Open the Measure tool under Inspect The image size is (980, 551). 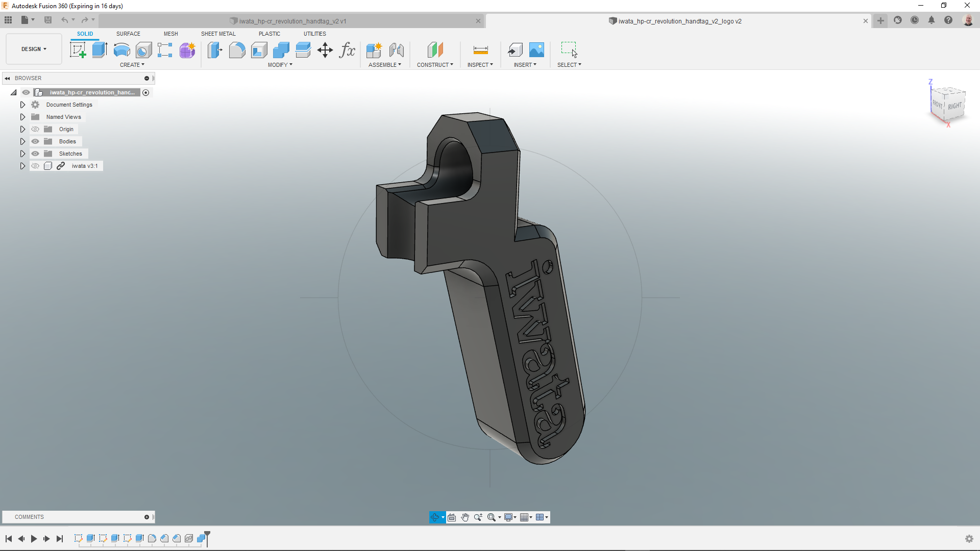tap(480, 50)
